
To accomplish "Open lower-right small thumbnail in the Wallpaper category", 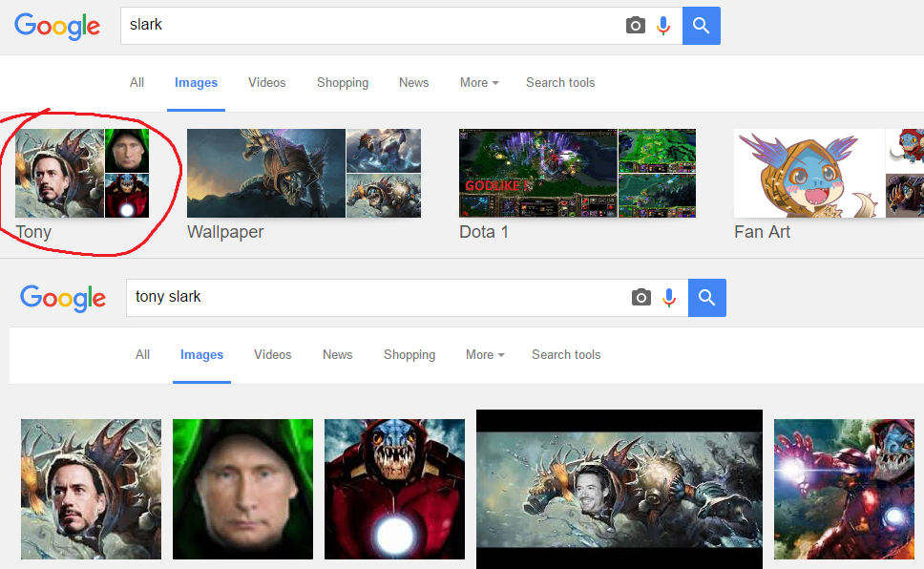I will (x=384, y=196).
